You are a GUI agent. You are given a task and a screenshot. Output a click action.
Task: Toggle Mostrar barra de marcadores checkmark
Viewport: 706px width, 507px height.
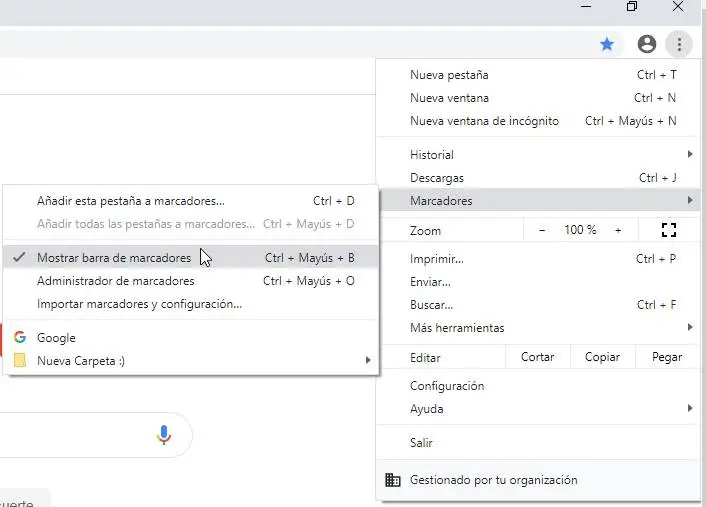coord(20,258)
